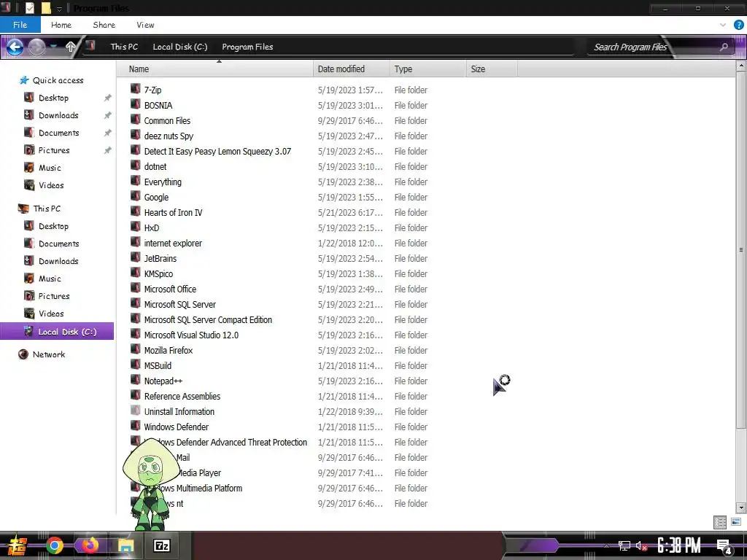Open the Start menu button
The width and height of the screenshot is (747, 560).
[17, 545]
